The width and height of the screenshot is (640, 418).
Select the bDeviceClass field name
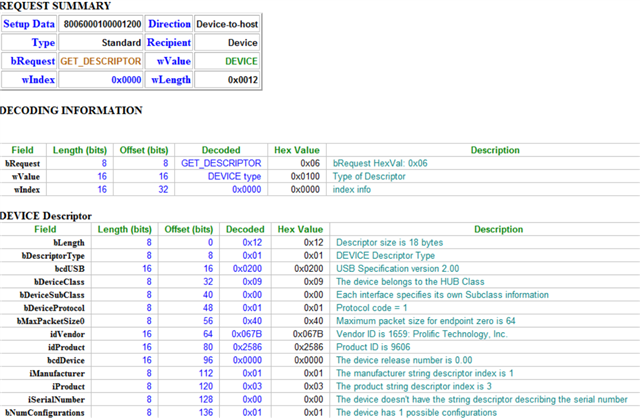(59, 282)
